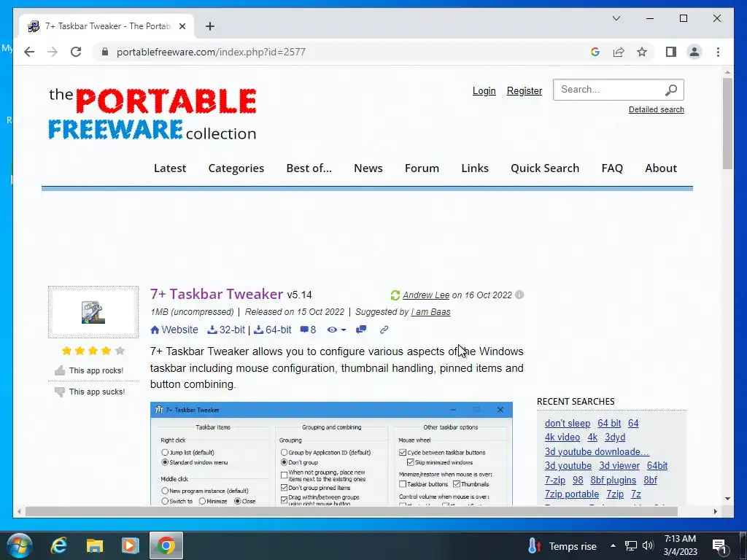Rate the app with the fifth star

120,351
